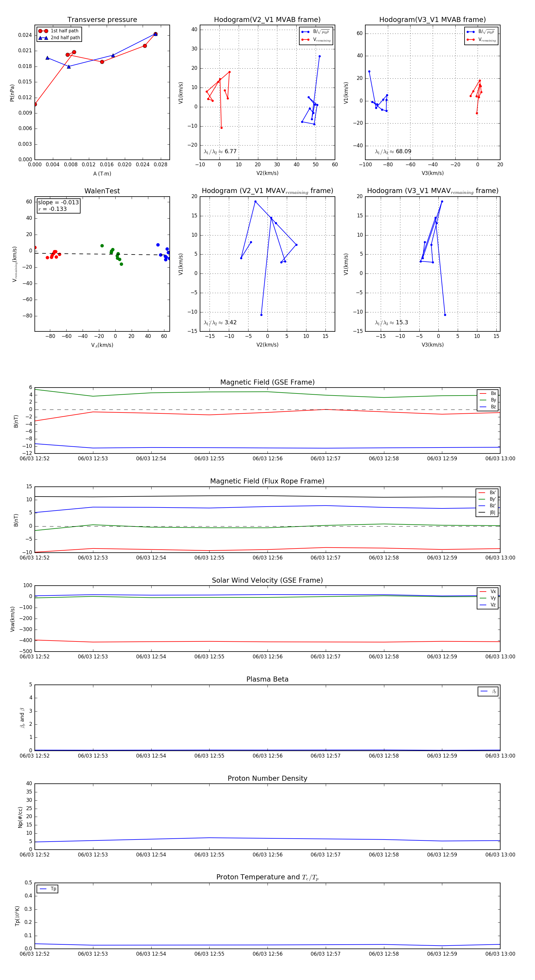
Task: Click the "V_A(km/s)" x-axis label of WalenTest
Action: [102, 345]
